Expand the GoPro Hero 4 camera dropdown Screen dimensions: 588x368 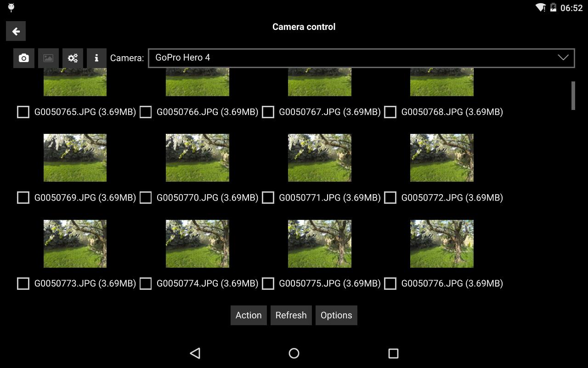click(x=361, y=58)
